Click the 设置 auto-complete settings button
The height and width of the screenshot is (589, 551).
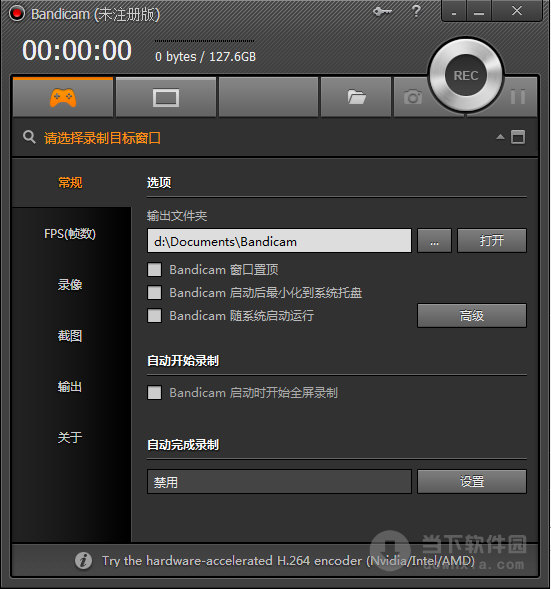pos(472,482)
